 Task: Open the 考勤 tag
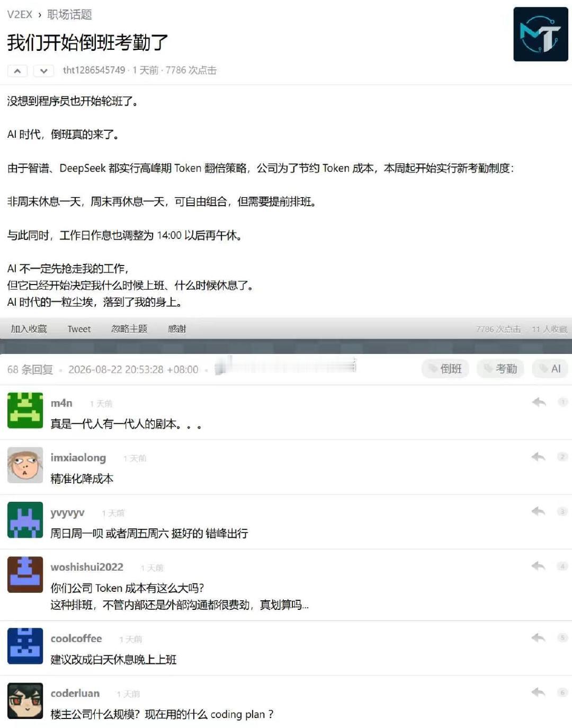point(500,369)
